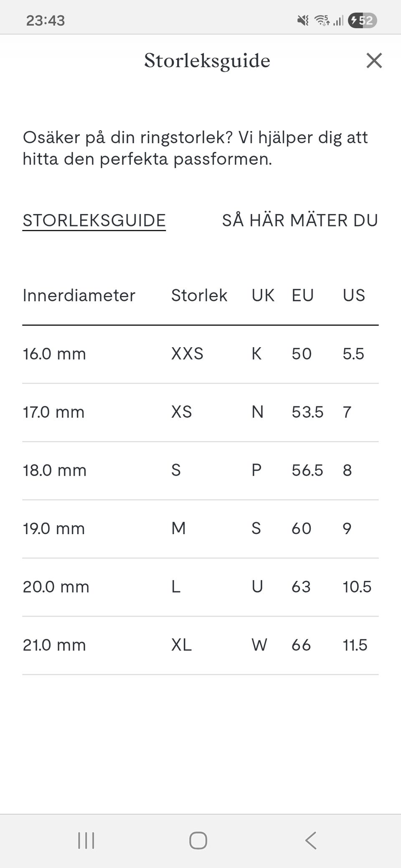
Task: Tap the muted sound status icon
Action: click(x=303, y=20)
